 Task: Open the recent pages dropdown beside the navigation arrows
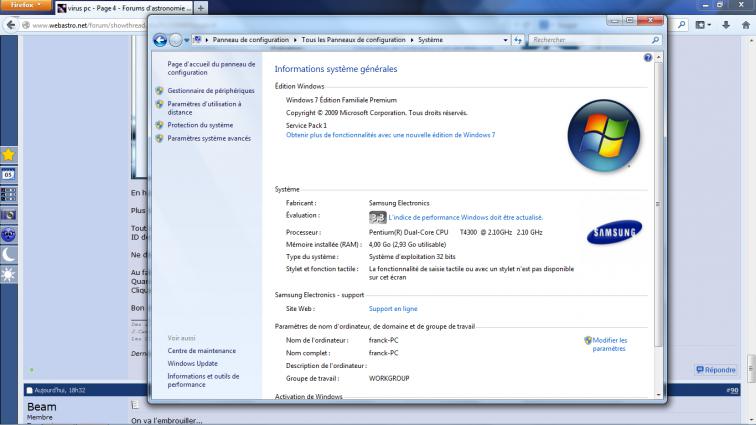tap(187, 40)
